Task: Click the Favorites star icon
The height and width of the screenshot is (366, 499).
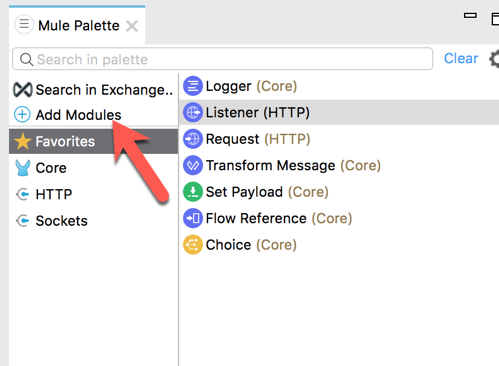Action: [x=23, y=141]
